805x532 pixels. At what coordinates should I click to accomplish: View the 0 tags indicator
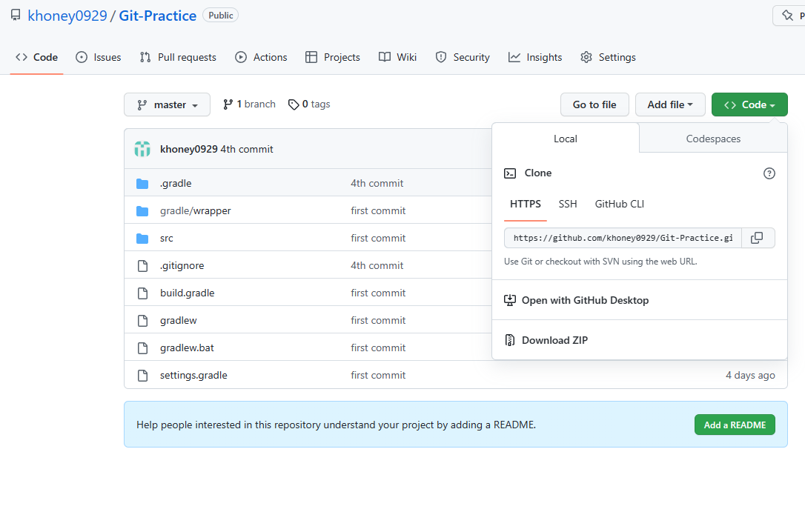pyautogui.click(x=308, y=104)
